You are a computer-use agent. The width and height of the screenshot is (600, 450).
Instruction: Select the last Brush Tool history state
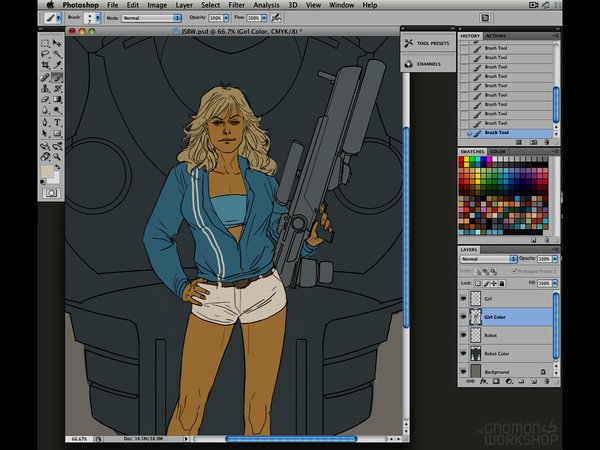pos(508,132)
